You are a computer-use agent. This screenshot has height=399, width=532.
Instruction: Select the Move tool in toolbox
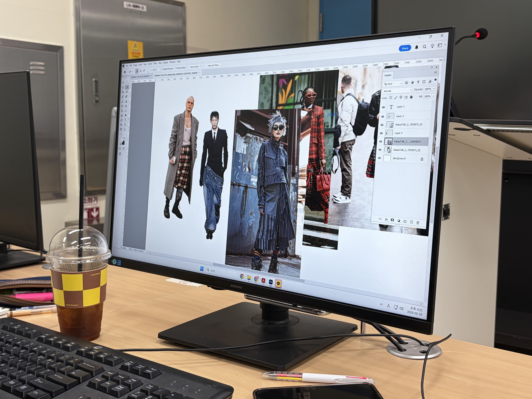point(123,83)
